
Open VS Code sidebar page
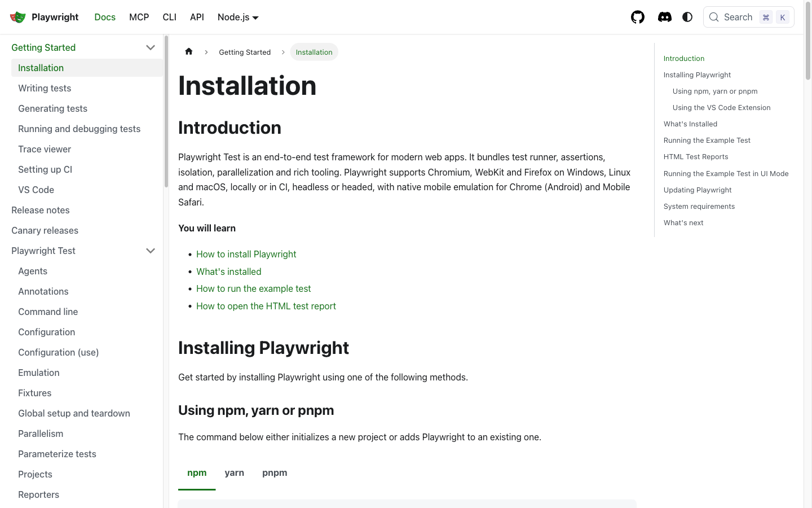point(36,190)
